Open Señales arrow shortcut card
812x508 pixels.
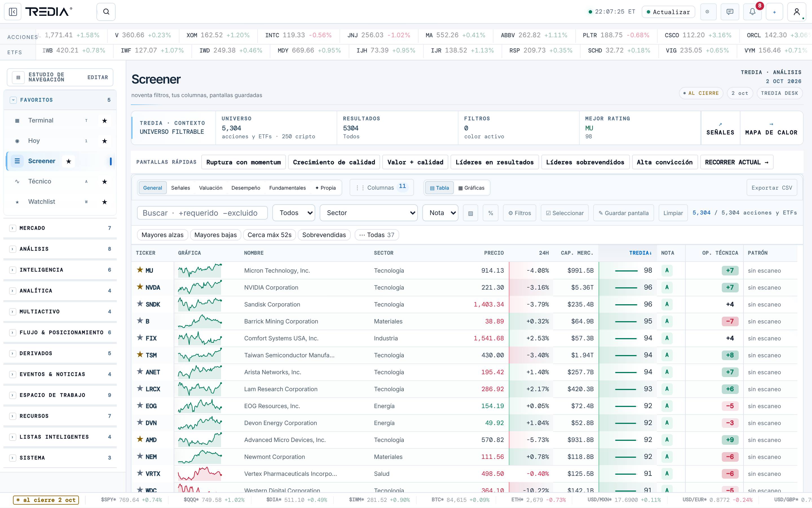720,128
